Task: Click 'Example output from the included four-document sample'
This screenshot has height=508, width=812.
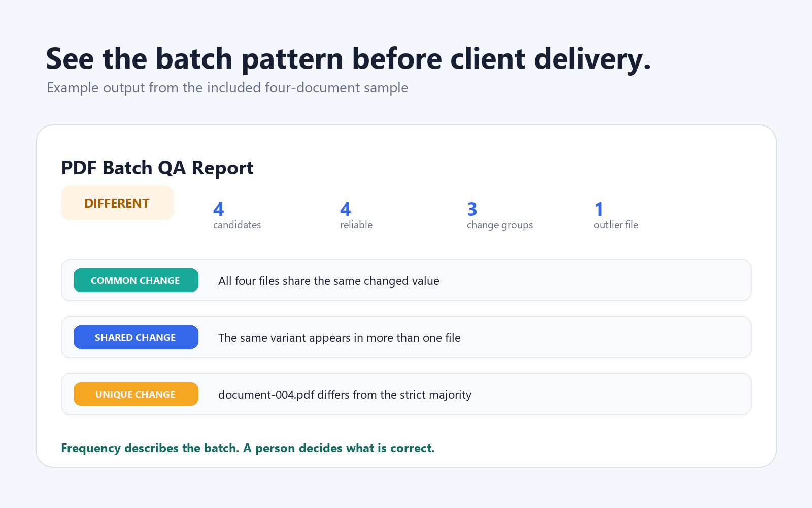Action: 227,88
